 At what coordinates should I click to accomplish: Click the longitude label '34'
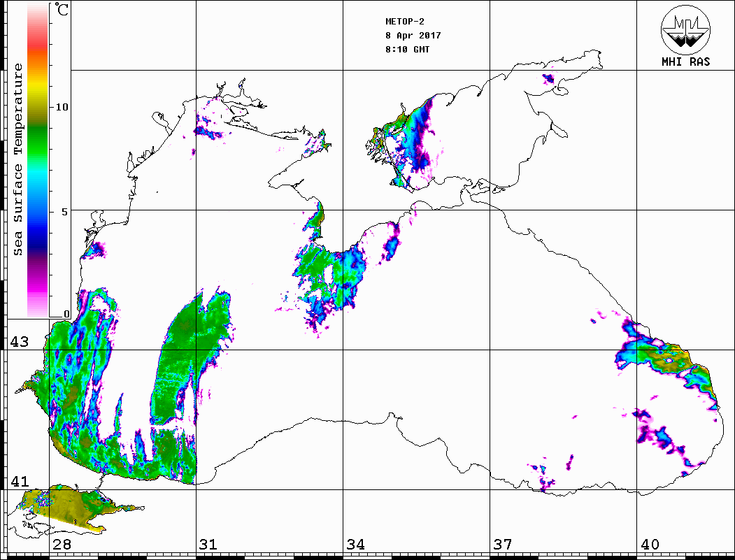pos(356,544)
